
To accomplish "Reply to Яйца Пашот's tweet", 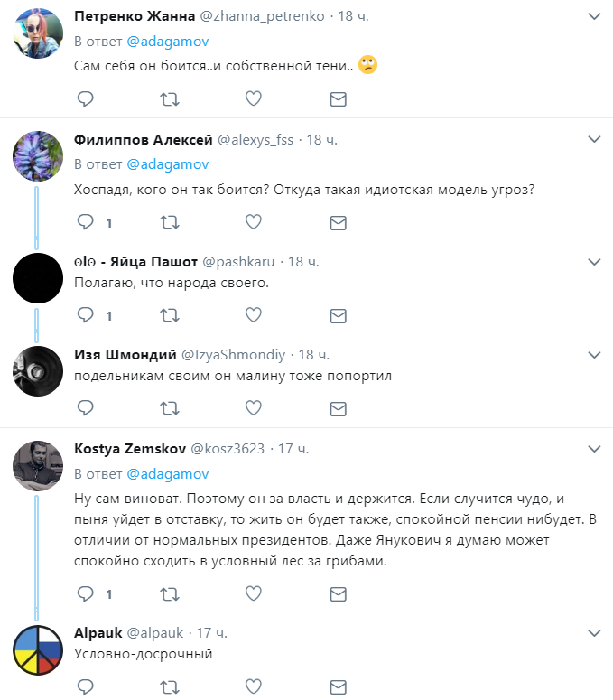I will click(x=85, y=315).
